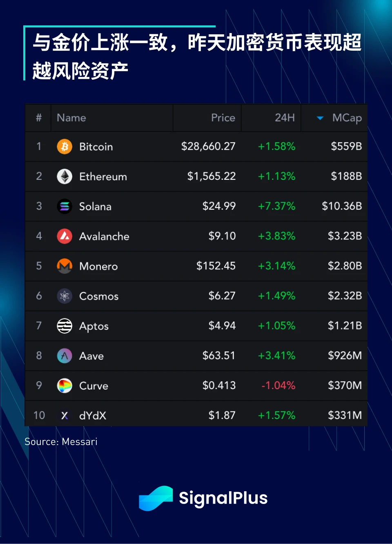Open the Ethereum name link
Viewport: 392px width, 544px height.
[103, 177]
